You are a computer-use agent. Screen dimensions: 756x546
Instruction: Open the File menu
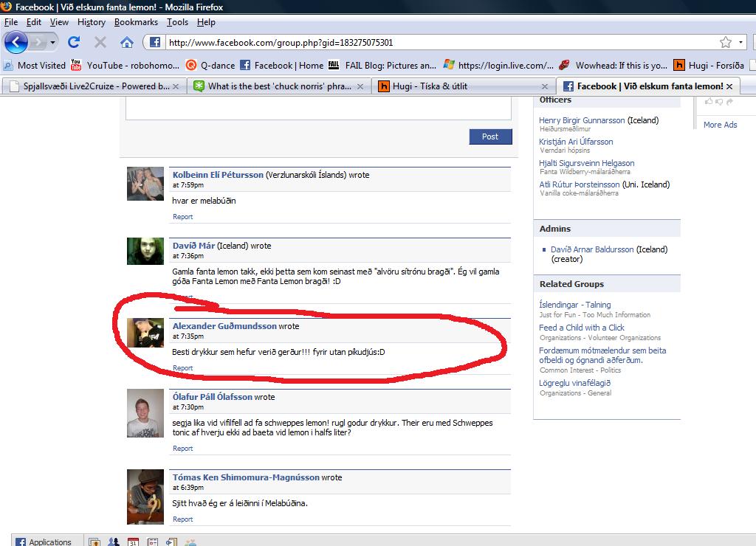click(11, 22)
